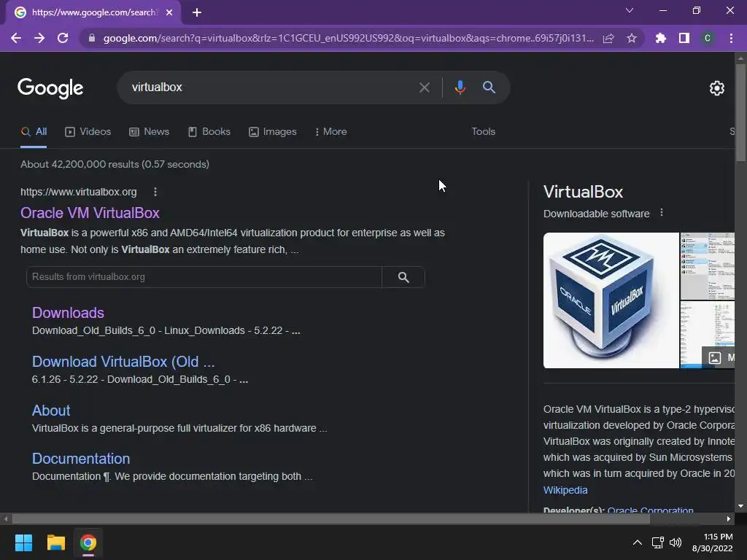Open the VirtualBox logo image
This screenshot has width=747, height=560.
click(611, 300)
